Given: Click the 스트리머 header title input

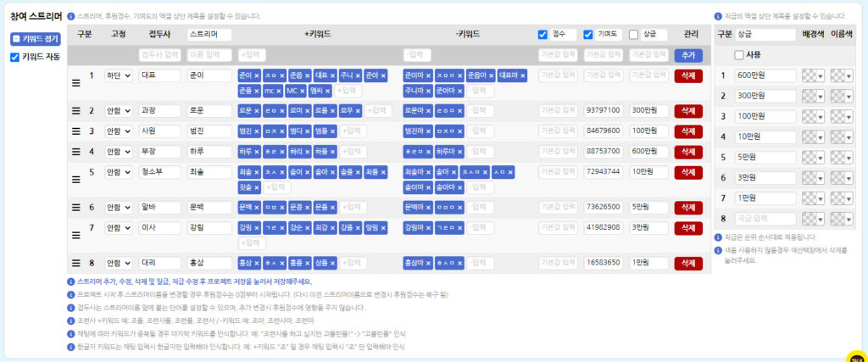Looking at the screenshot, I should tap(209, 34).
